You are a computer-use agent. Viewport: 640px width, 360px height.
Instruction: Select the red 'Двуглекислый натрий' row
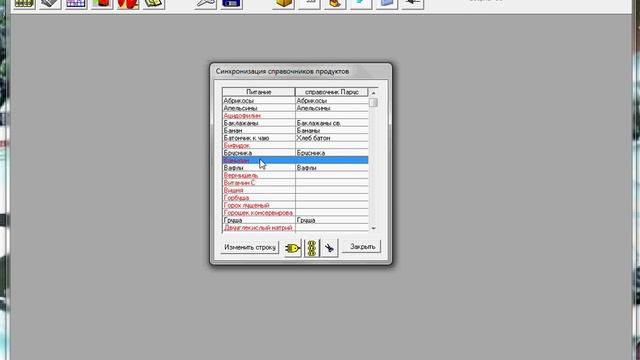point(296,227)
